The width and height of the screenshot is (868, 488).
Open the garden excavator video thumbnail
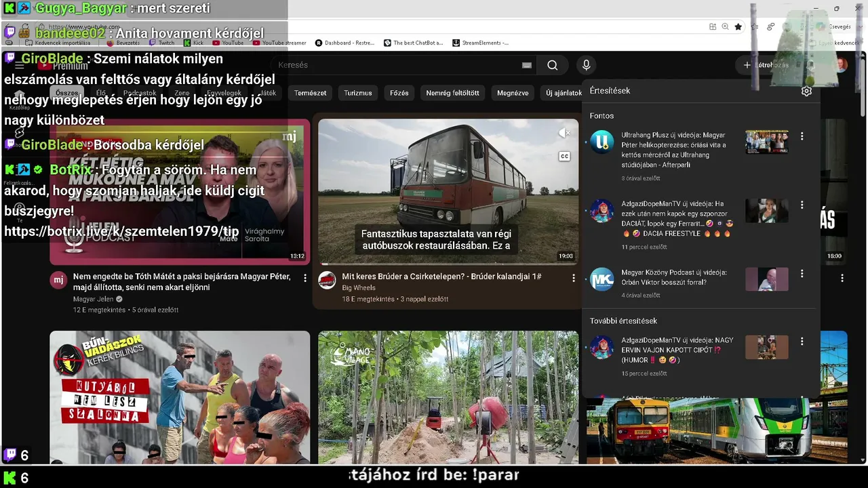tap(448, 397)
